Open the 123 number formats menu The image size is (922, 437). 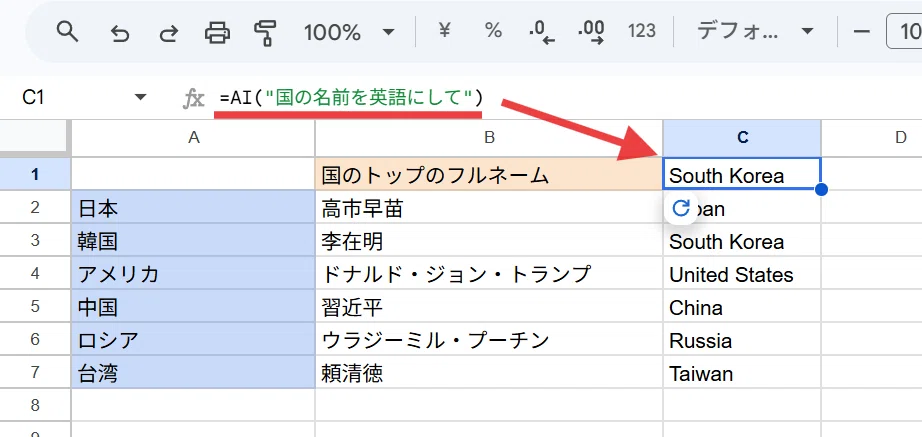pos(642,31)
